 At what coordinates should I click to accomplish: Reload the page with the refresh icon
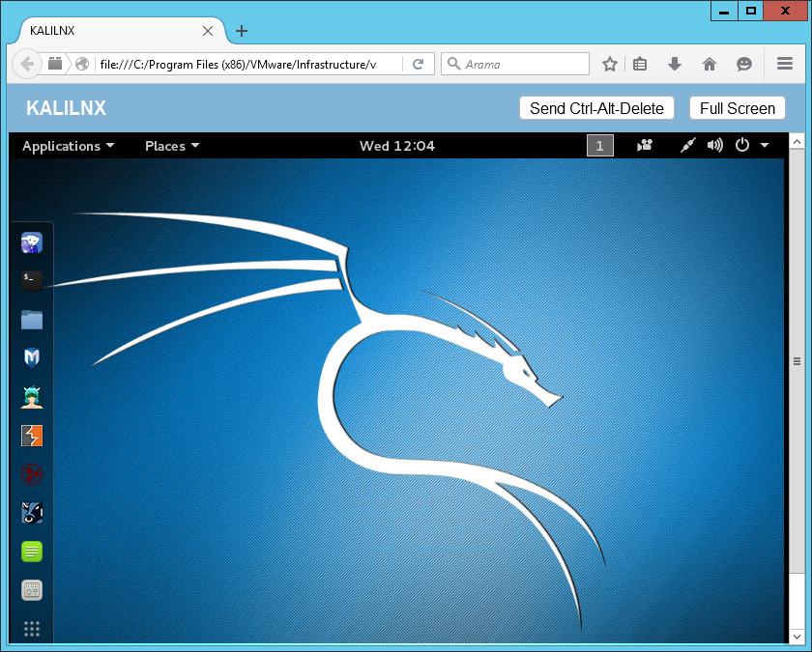[418, 64]
